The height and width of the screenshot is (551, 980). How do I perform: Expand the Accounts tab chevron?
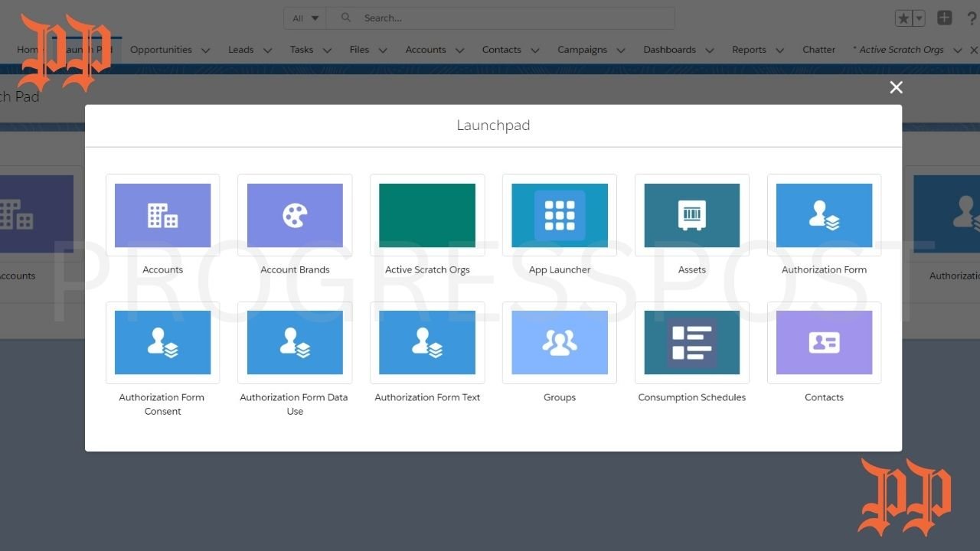tap(459, 51)
